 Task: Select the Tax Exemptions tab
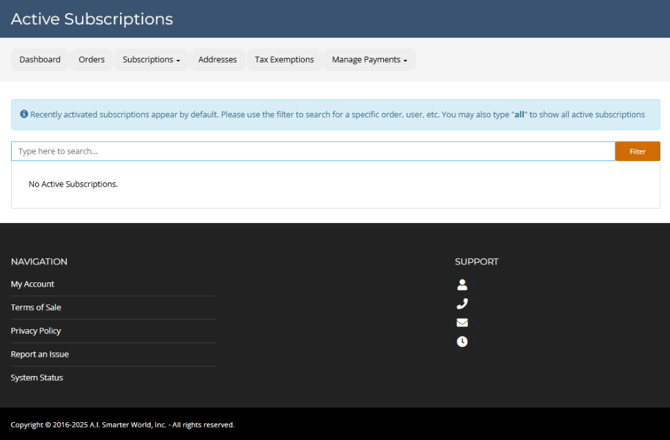[x=284, y=60]
